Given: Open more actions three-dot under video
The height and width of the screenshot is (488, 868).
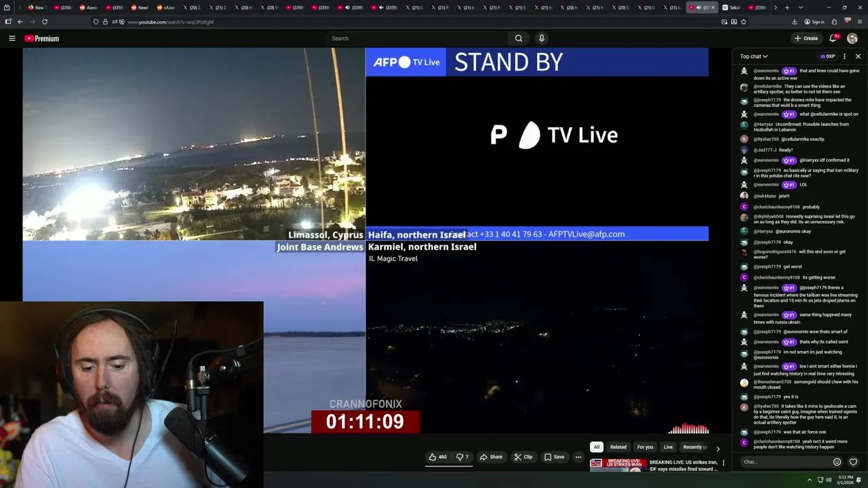Looking at the screenshot, I should click(578, 457).
